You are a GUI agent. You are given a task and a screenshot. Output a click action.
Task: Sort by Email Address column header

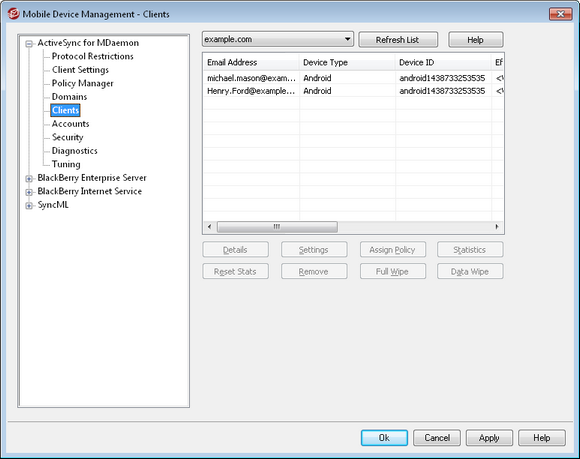[251, 63]
